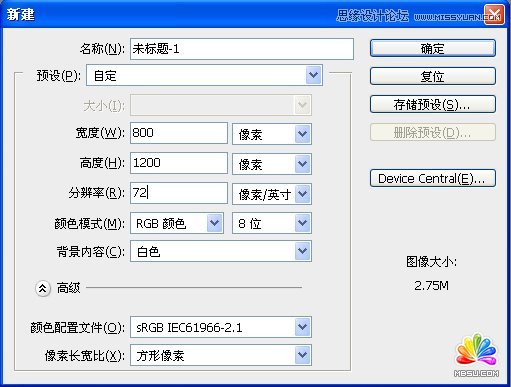Image resolution: width=511 pixels, height=387 pixels.
Task: Click the 背景内容(C): label
Action: (x=91, y=252)
